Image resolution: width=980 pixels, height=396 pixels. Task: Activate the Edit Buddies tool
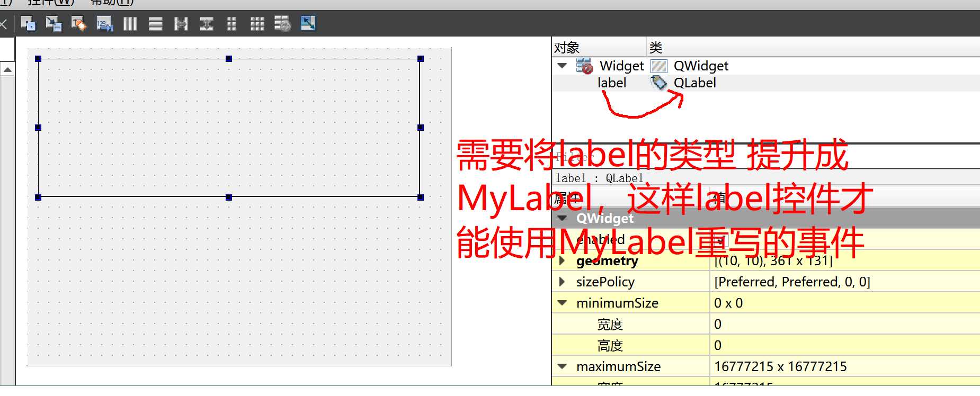79,24
